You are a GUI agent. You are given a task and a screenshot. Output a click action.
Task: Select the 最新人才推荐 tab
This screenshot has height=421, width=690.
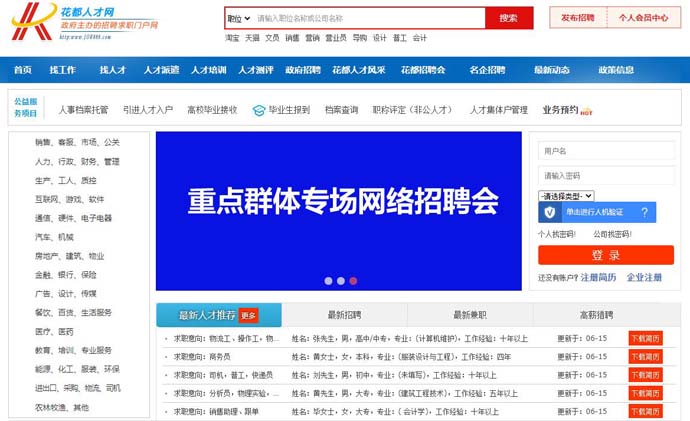coord(219,315)
